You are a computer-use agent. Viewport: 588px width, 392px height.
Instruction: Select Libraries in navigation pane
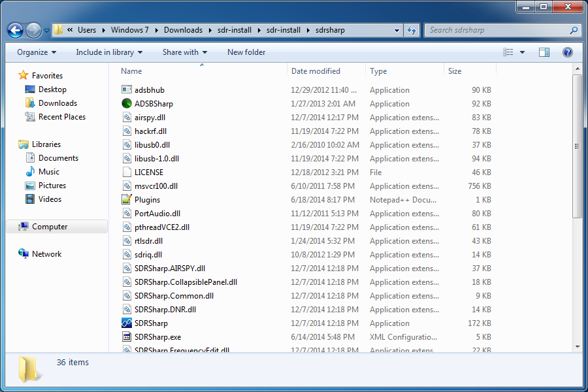point(46,144)
